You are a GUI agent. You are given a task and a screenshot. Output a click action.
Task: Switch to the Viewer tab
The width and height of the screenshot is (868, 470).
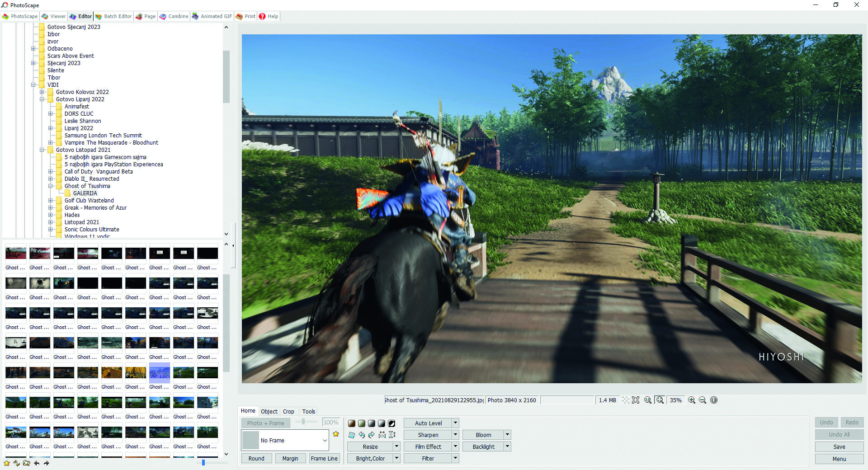53,16
